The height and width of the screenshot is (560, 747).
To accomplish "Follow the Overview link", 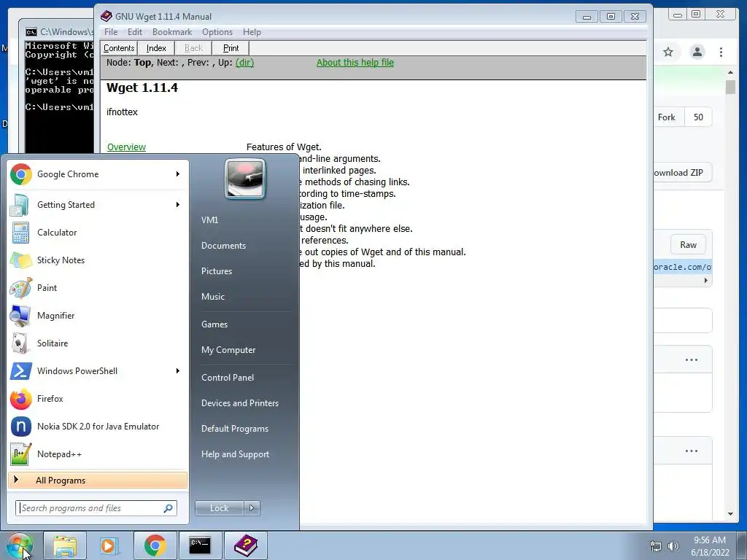I will click(126, 147).
